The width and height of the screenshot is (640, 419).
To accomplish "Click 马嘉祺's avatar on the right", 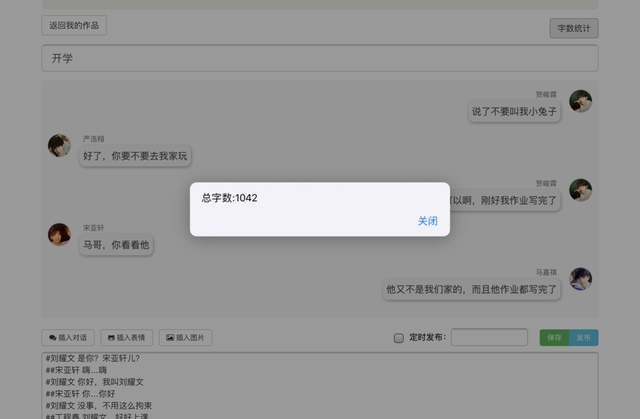I will click(580, 279).
